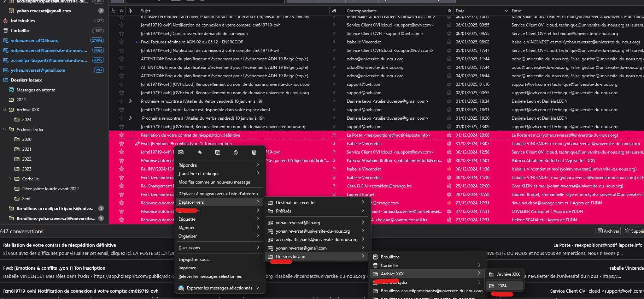Click the reply arrow icon in context menu
644x299 pixels.
click(199, 152)
